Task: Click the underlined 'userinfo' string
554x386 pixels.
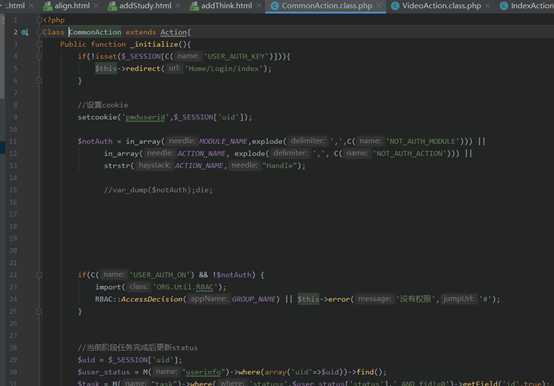Action: click(x=204, y=372)
